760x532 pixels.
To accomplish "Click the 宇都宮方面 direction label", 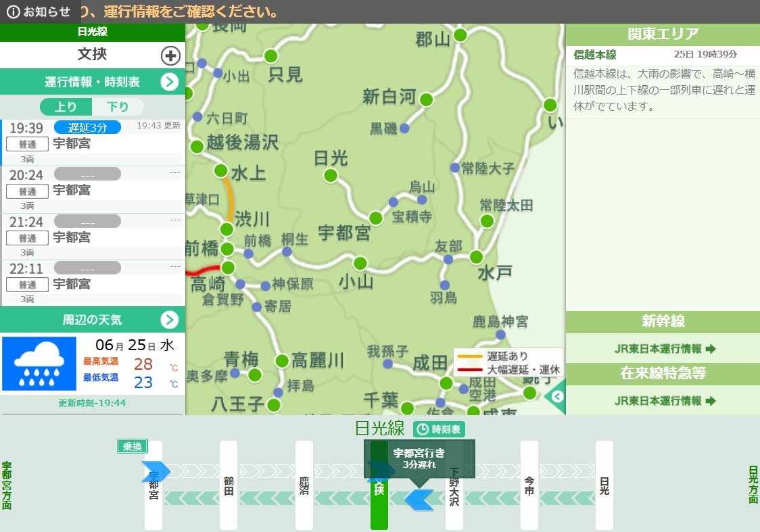I will (x=7, y=485).
